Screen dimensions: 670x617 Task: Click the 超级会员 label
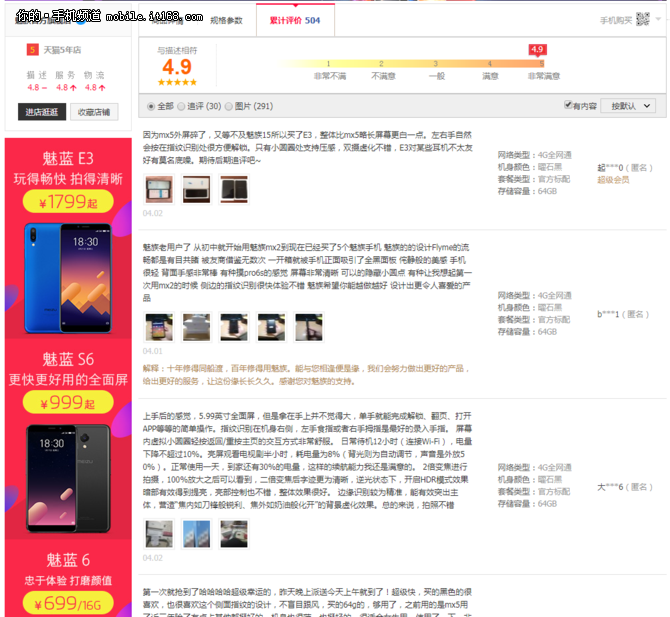coord(613,180)
